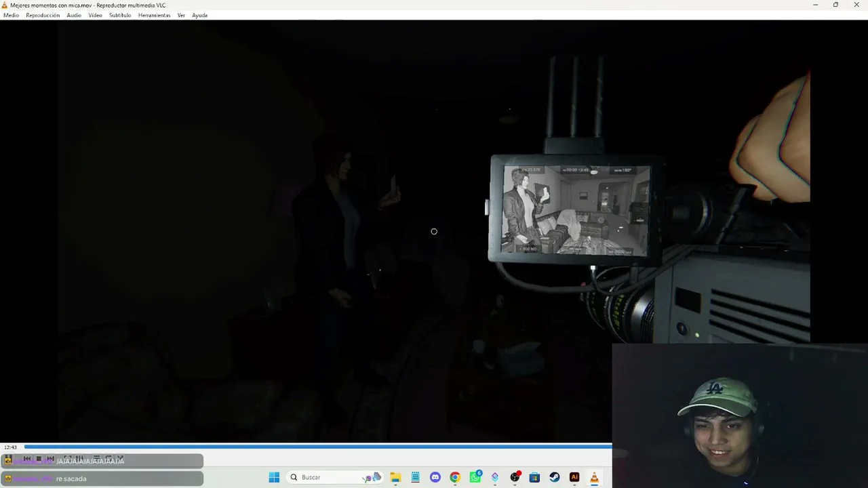Stop playback in VLC
Image resolution: width=868 pixels, height=488 pixels.
pyautogui.click(x=39, y=460)
